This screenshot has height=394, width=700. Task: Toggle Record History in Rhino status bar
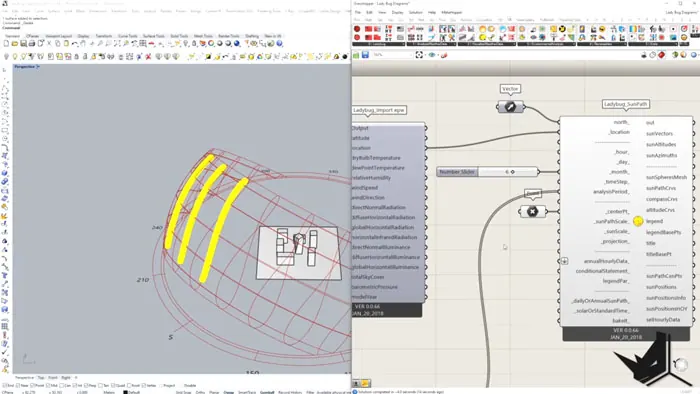pyautogui.click(x=290, y=392)
